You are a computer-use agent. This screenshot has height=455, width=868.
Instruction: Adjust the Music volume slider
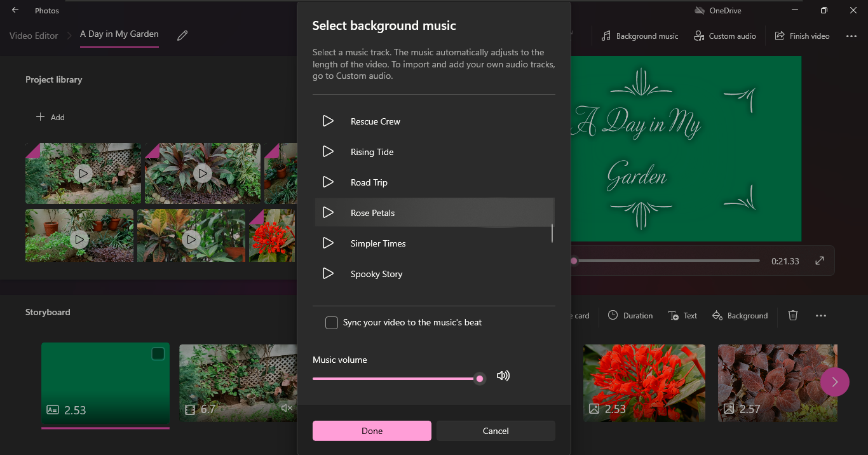tap(479, 378)
